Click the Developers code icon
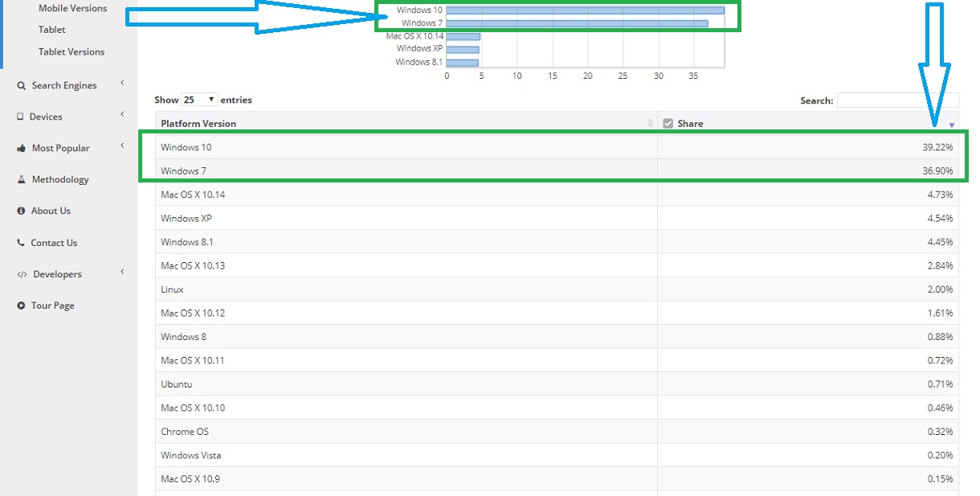The height and width of the screenshot is (496, 980). tap(22, 274)
